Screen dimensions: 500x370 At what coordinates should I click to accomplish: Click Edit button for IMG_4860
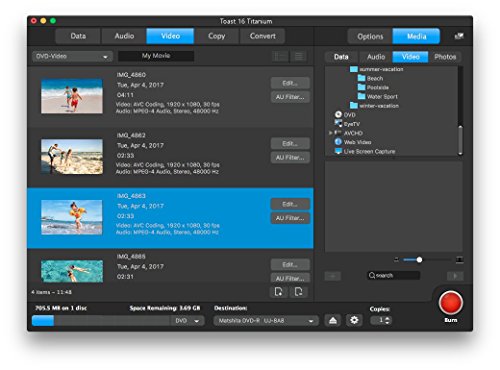point(290,83)
